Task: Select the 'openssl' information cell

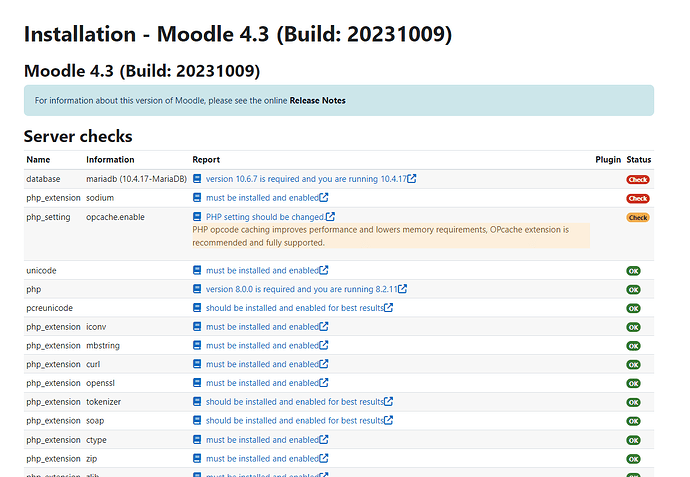Action: [x=100, y=383]
